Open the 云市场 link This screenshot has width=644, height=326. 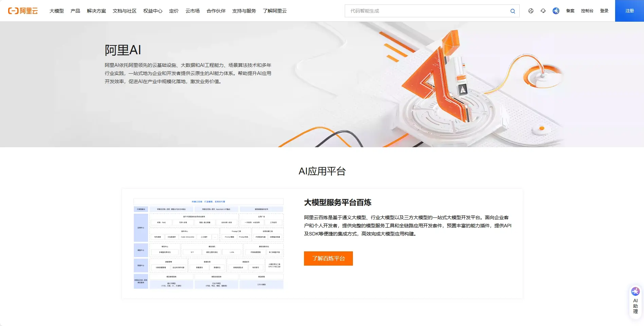[193, 11]
